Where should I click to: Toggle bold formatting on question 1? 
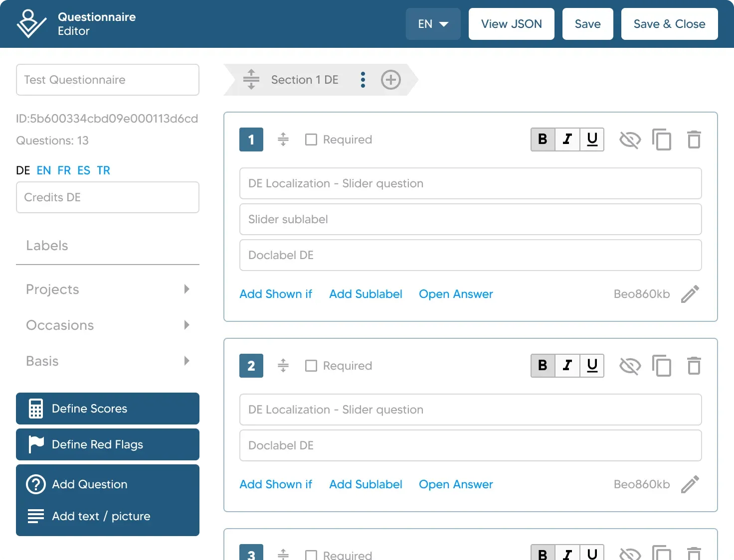[x=542, y=140]
